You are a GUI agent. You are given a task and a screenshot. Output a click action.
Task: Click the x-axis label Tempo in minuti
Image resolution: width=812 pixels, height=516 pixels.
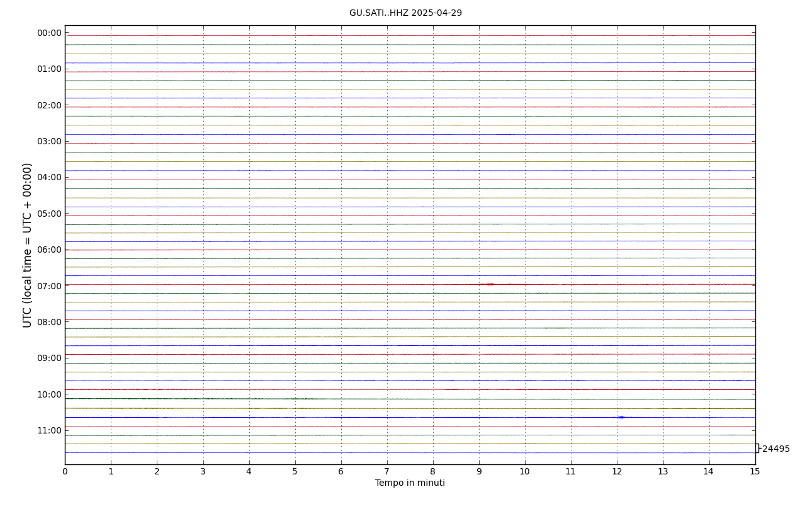[x=410, y=483]
